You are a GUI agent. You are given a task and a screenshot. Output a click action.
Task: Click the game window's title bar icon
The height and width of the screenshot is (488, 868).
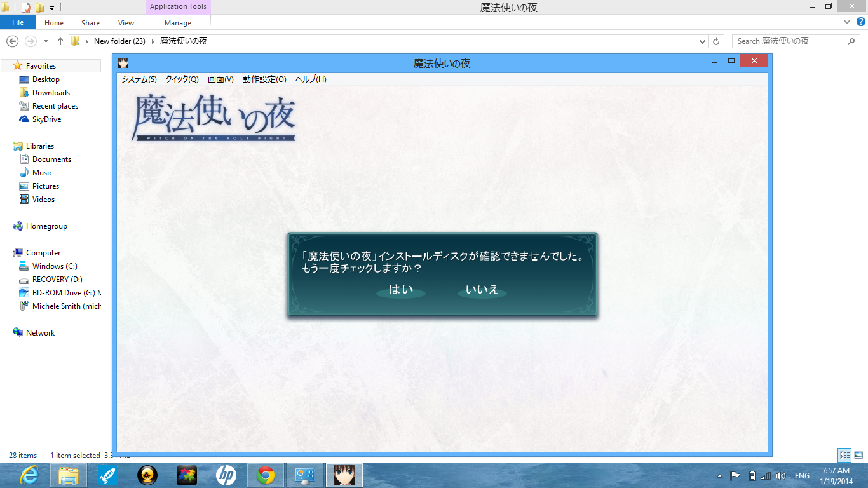[123, 63]
